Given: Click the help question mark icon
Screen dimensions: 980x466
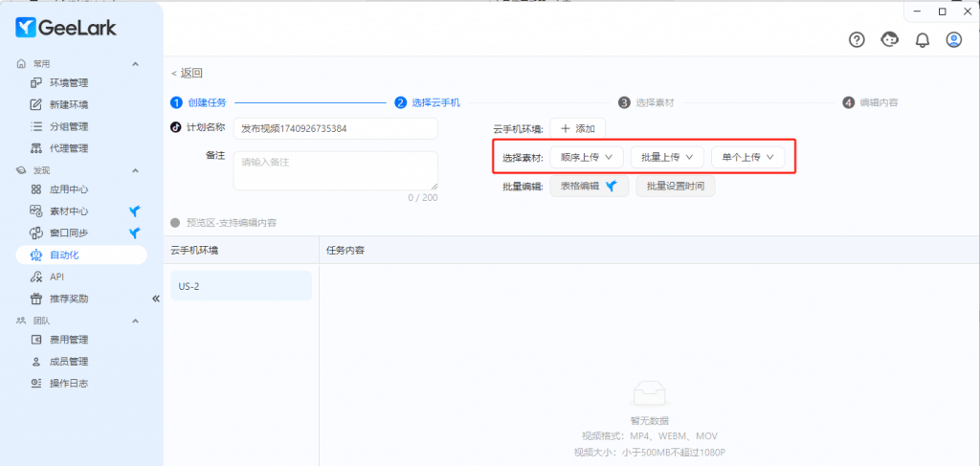Looking at the screenshot, I should 857,39.
